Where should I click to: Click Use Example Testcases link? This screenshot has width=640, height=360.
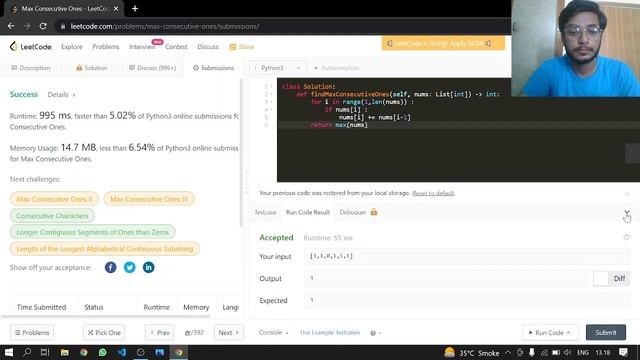(330, 333)
